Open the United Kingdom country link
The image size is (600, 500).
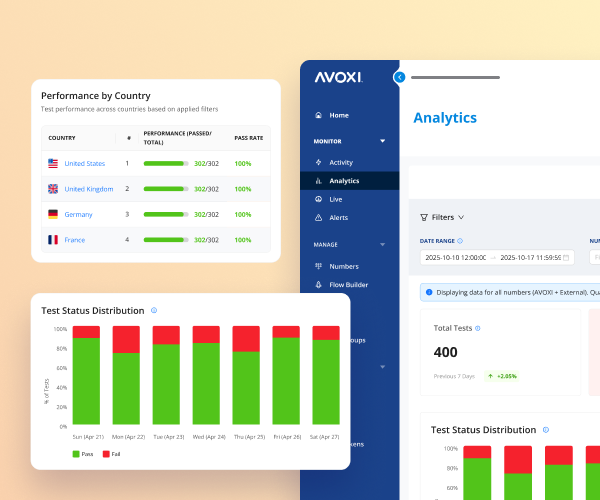pos(88,188)
